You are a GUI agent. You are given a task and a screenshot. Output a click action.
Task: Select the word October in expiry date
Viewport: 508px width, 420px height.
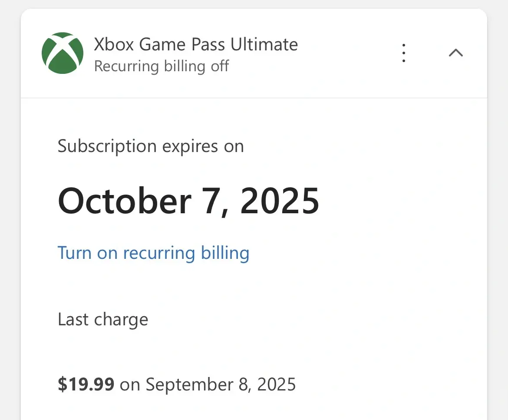tap(124, 201)
